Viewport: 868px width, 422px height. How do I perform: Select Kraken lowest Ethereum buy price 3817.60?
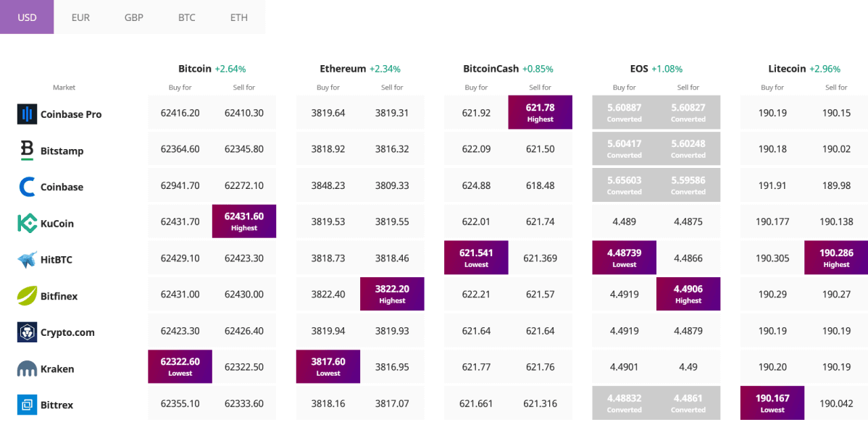(x=328, y=367)
